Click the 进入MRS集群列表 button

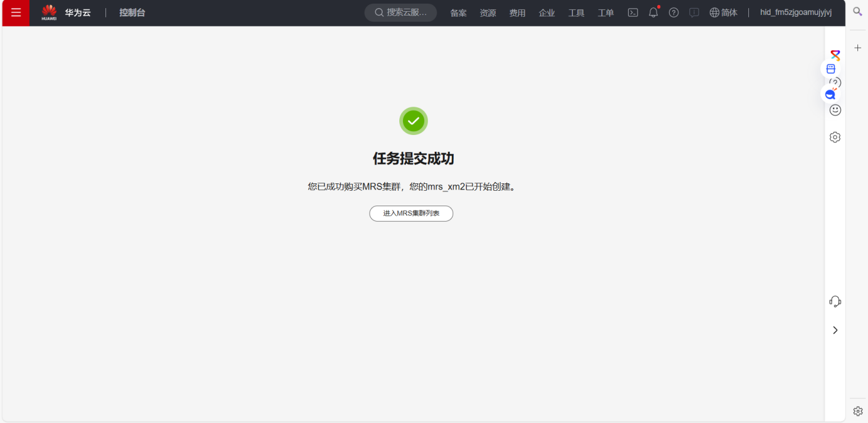click(411, 213)
